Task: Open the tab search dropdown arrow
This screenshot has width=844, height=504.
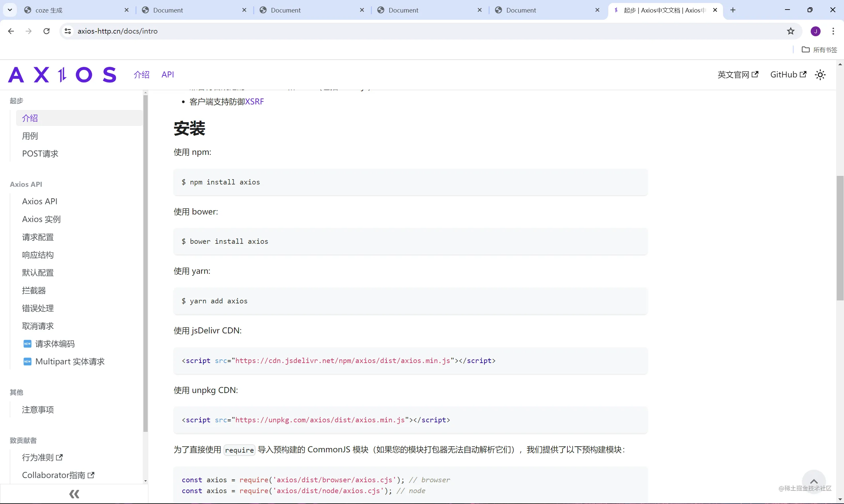Action: point(10,10)
